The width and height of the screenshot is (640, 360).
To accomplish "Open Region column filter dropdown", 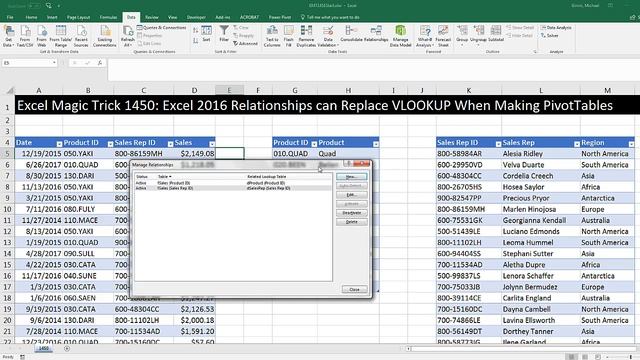I will click(x=631, y=144).
